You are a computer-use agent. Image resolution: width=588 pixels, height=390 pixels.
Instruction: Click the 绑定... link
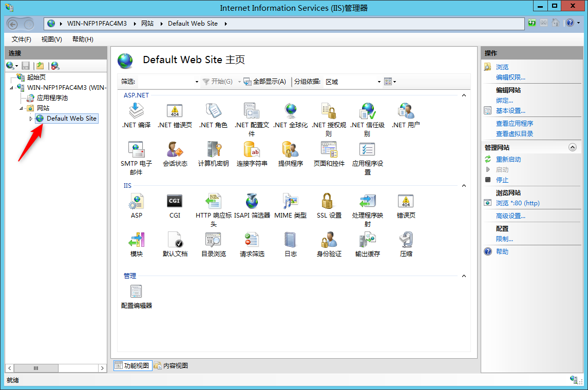point(504,101)
